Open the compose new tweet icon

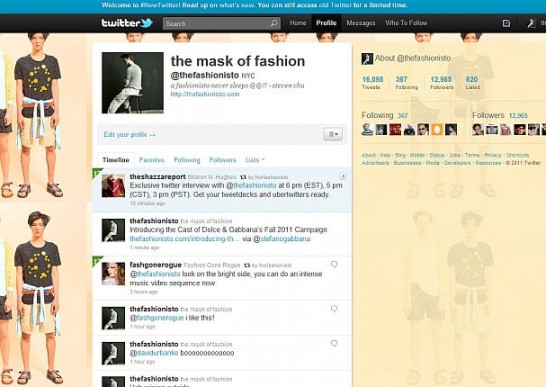[x=506, y=23]
